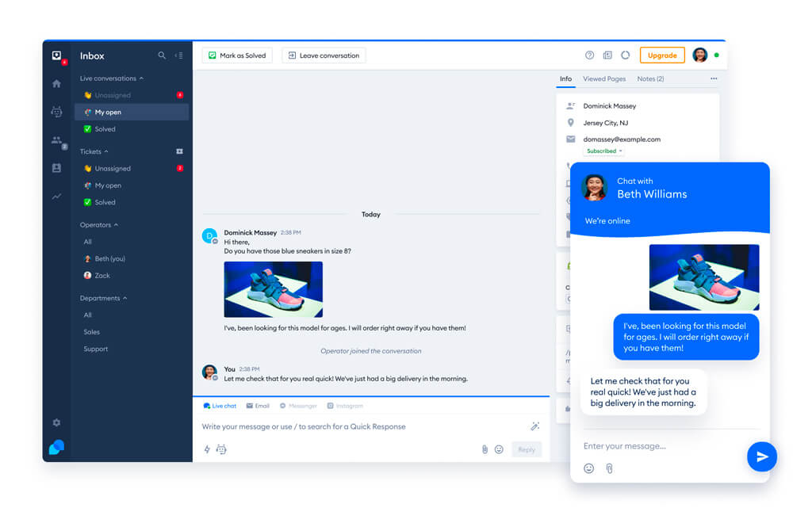The height and width of the screenshot is (527, 812).
Task: Open sneaker image in conversation
Action: click(273, 289)
